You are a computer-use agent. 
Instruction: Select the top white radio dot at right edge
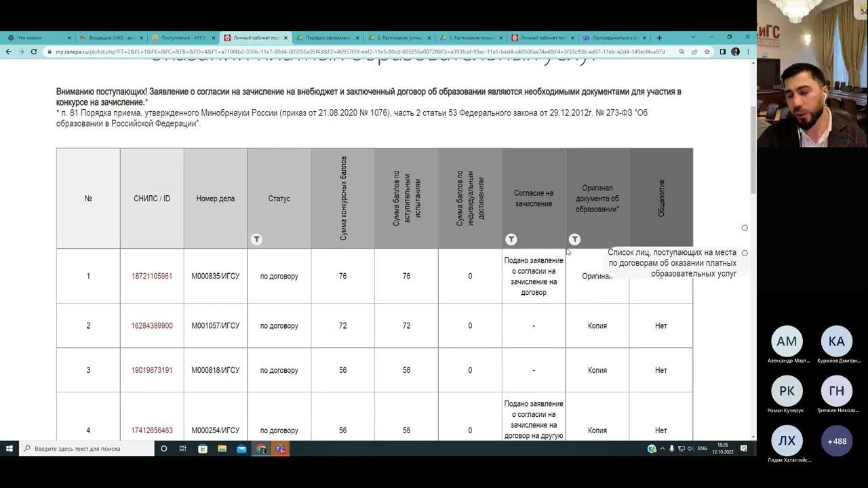coord(745,228)
